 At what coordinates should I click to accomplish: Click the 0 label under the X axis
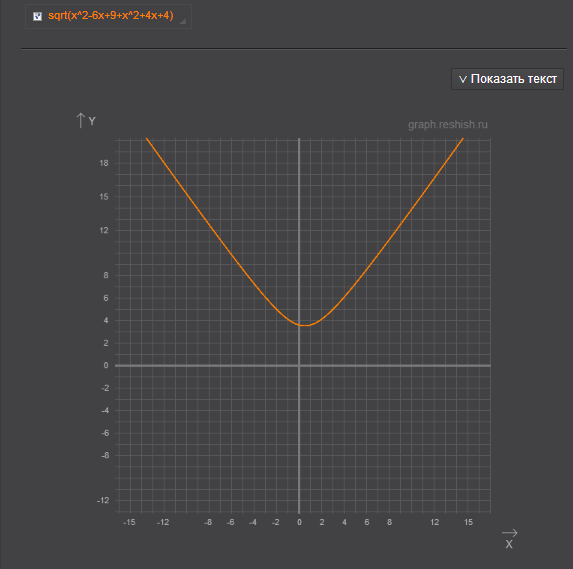299,522
